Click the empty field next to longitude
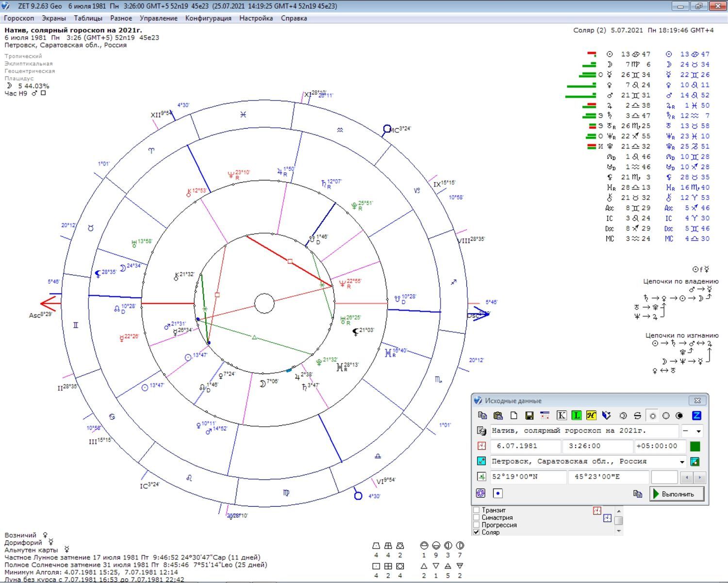This screenshot has width=728, height=583. 664,477
